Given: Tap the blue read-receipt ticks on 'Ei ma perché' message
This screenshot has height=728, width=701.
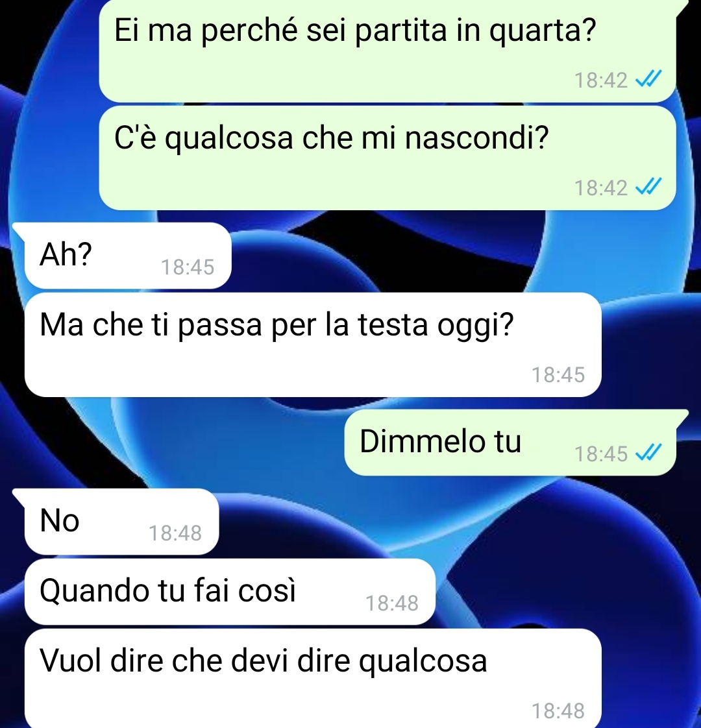Looking at the screenshot, I should [648, 79].
